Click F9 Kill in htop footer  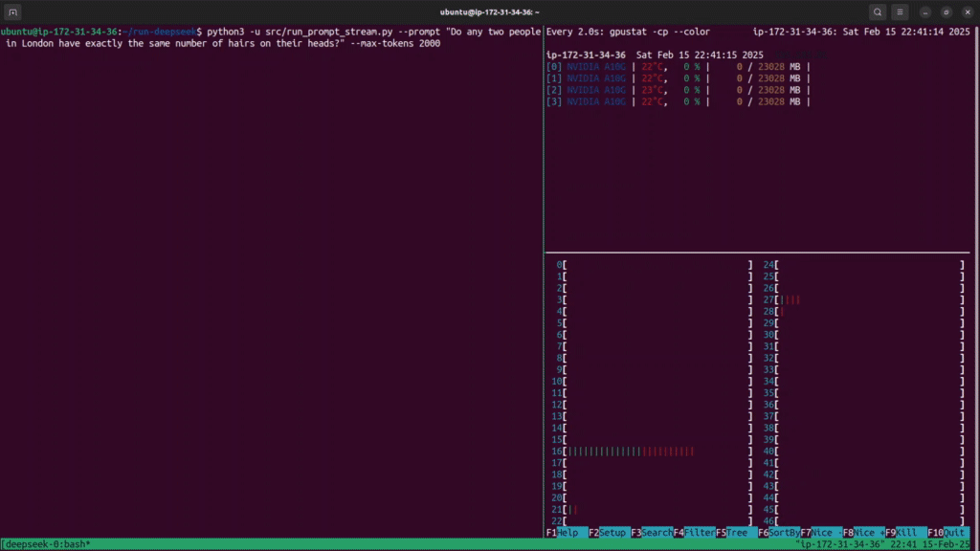(x=906, y=532)
